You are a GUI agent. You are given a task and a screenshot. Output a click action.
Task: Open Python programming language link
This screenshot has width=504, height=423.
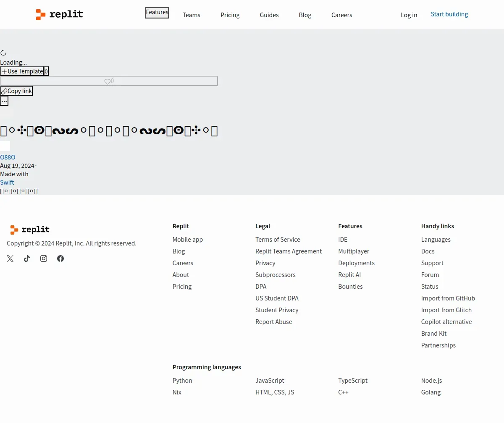pos(182,381)
